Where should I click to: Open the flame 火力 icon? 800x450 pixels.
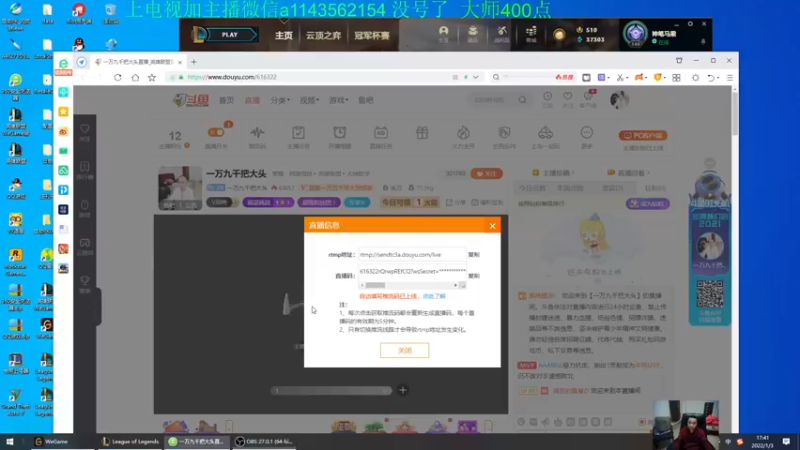tap(463, 133)
